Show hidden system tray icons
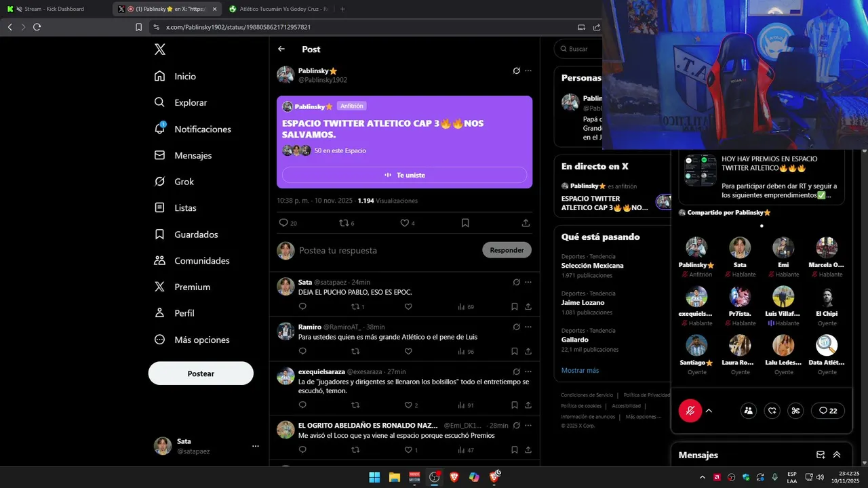The height and width of the screenshot is (488, 868). (702, 477)
